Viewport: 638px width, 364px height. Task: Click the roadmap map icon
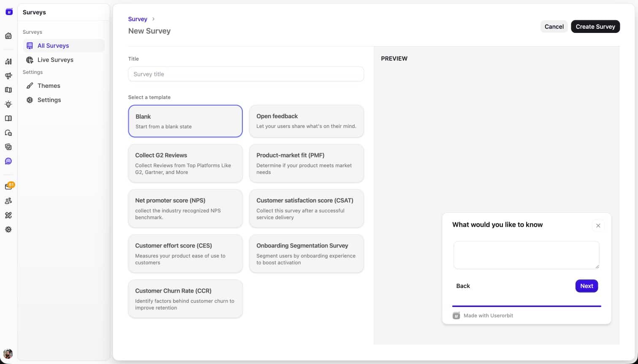click(8, 90)
